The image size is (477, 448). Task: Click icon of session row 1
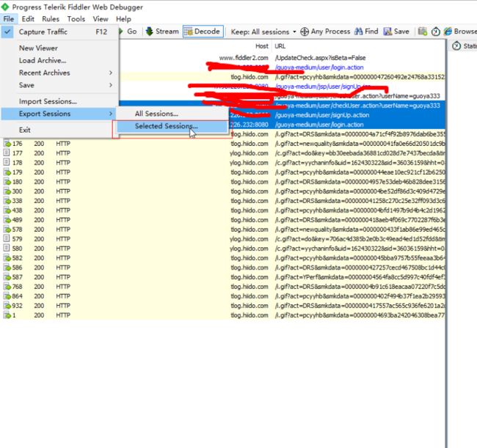point(7,315)
